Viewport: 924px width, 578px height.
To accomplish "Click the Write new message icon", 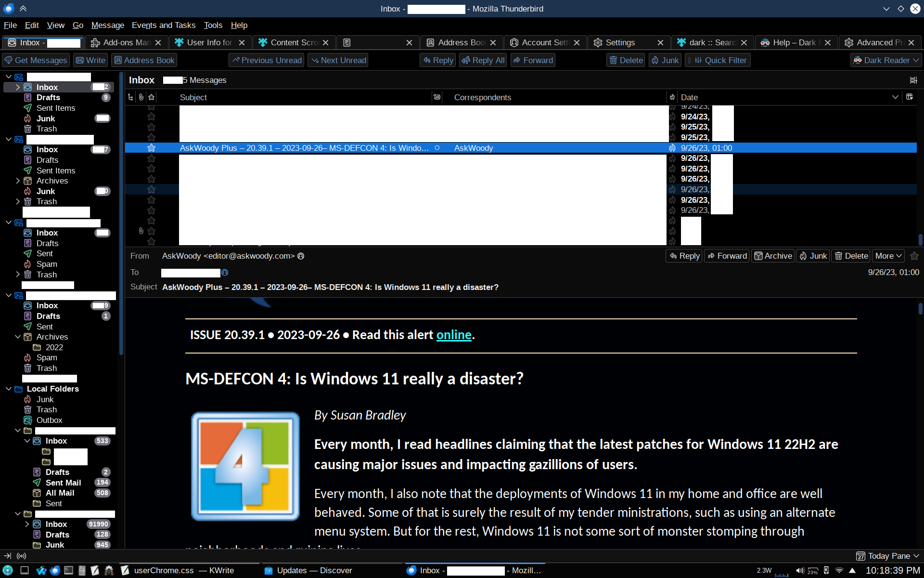I will (x=80, y=60).
